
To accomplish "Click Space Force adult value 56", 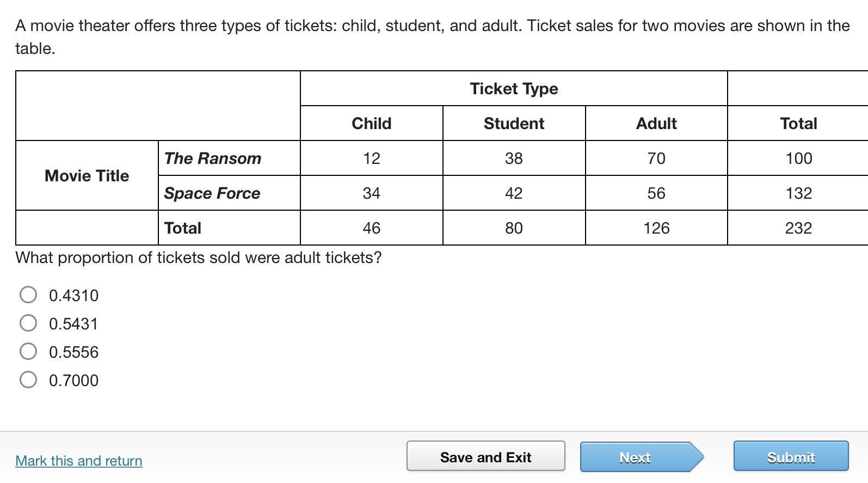I will [656, 193].
